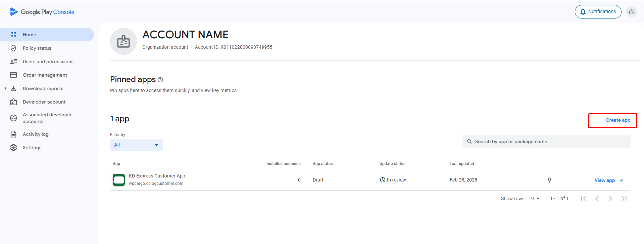Click the wpcargo.cclogcustomer.com package name

156,184
